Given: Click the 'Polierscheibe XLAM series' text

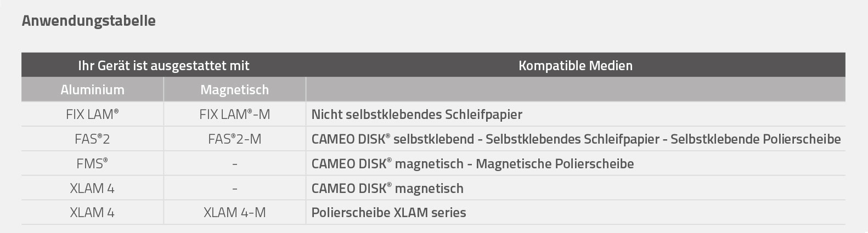Looking at the screenshot, I should coord(388,212).
